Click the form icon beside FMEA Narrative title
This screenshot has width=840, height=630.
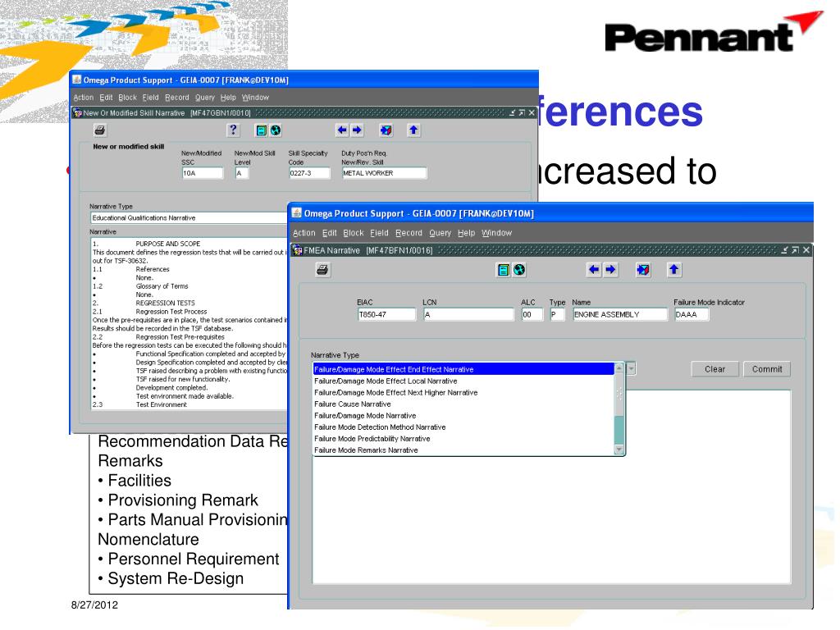[x=297, y=250]
